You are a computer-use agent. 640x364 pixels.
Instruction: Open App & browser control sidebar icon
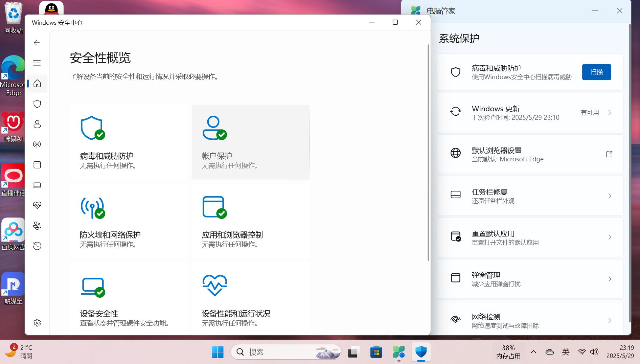(37, 165)
